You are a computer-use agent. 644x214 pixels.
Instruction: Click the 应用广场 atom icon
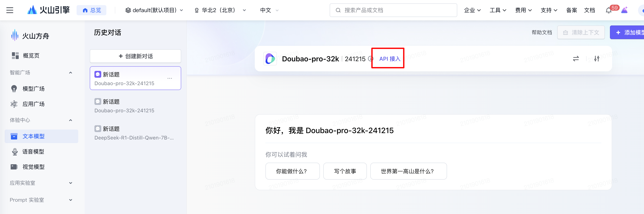[x=14, y=104]
